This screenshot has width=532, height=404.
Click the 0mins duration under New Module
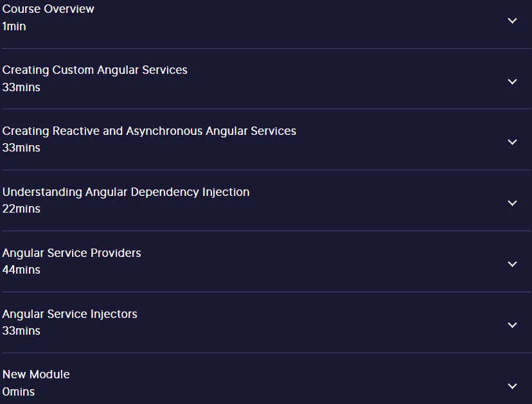pyautogui.click(x=19, y=392)
